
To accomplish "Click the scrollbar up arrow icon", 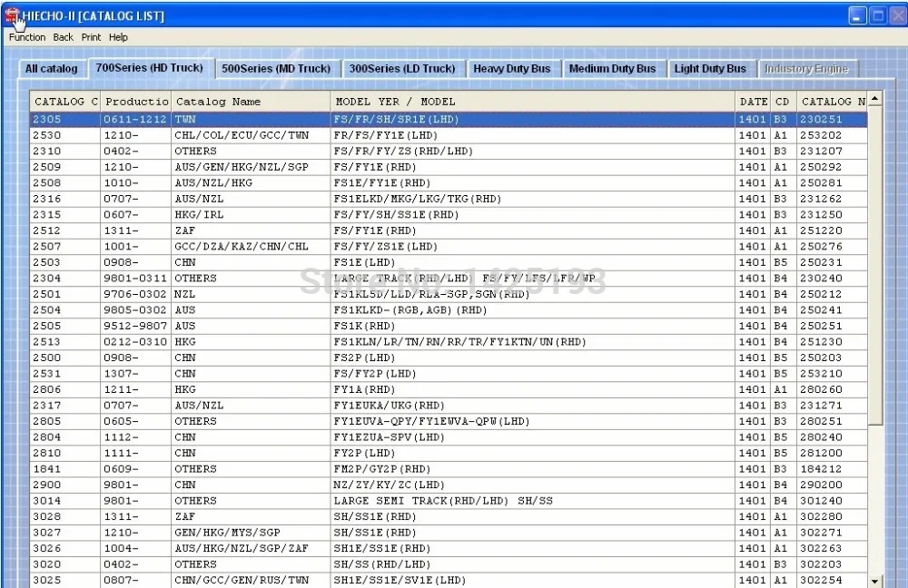I will click(873, 98).
